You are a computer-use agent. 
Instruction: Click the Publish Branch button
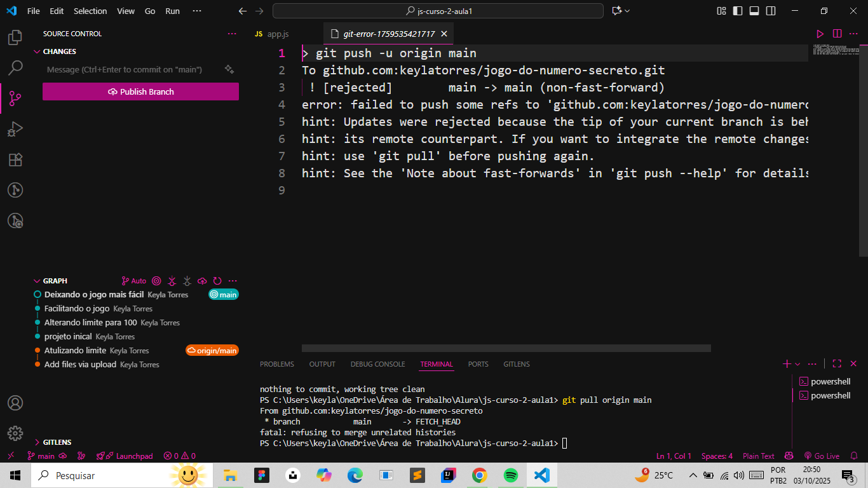pyautogui.click(x=140, y=91)
